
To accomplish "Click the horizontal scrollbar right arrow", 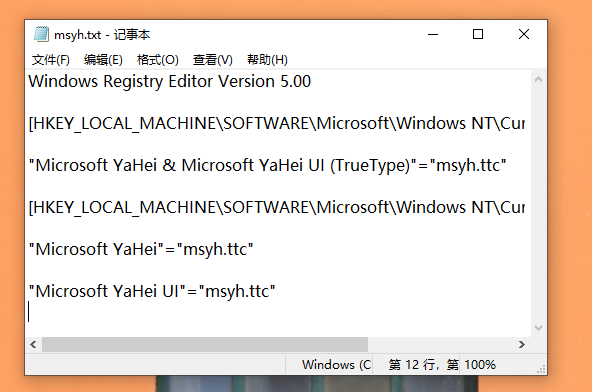I will pyautogui.click(x=522, y=344).
